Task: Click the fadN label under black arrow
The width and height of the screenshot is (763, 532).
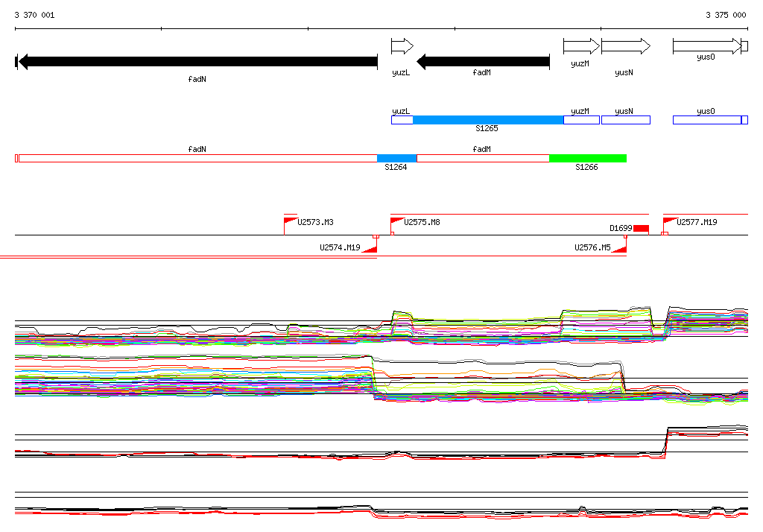Action: pos(197,79)
